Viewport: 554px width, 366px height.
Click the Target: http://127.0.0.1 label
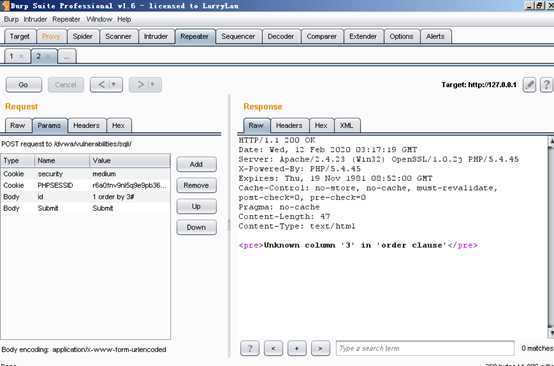[479, 85]
